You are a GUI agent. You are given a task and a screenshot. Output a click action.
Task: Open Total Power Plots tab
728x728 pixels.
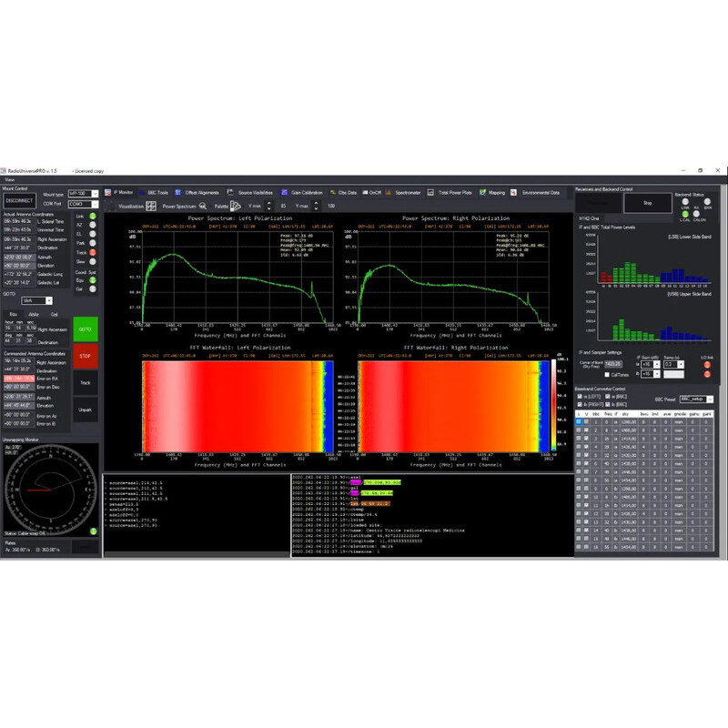[x=450, y=192]
